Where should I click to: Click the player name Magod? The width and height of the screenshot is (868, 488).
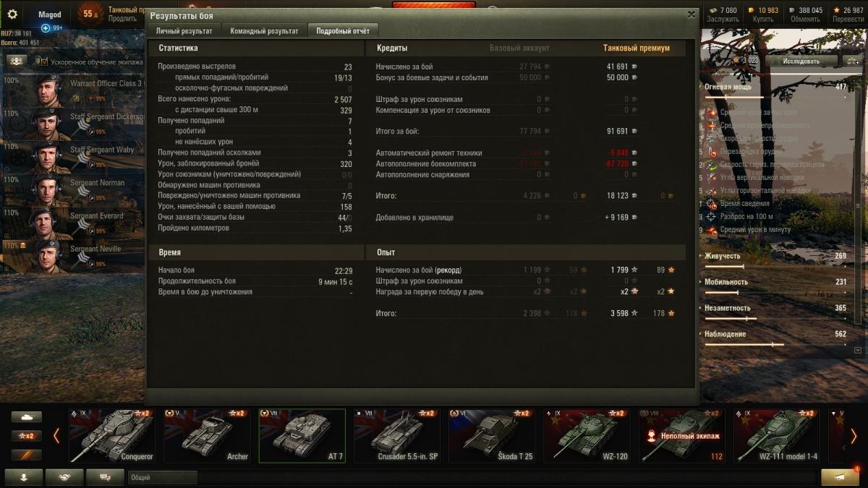[50, 14]
